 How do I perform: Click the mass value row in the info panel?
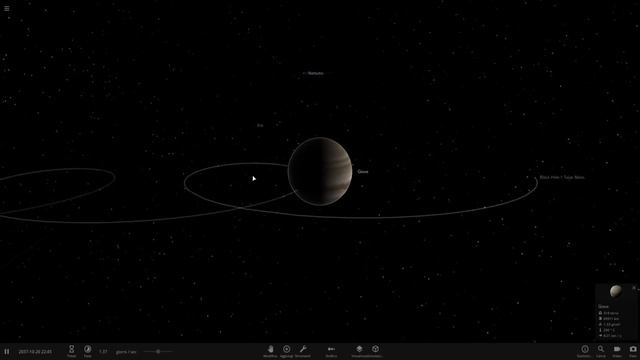point(609,313)
